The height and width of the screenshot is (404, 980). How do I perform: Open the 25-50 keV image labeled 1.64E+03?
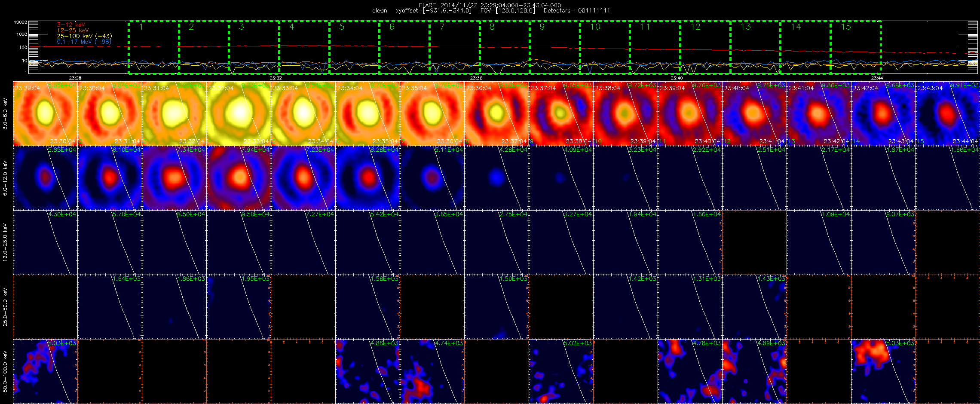pyautogui.click(x=110, y=307)
